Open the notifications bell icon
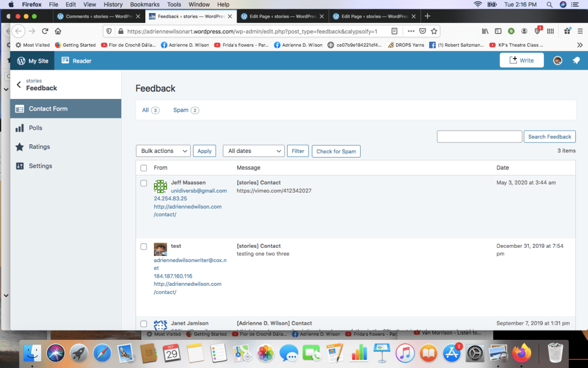Image resolution: width=588 pixels, height=368 pixels. pyautogui.click(x=576, y=60)
